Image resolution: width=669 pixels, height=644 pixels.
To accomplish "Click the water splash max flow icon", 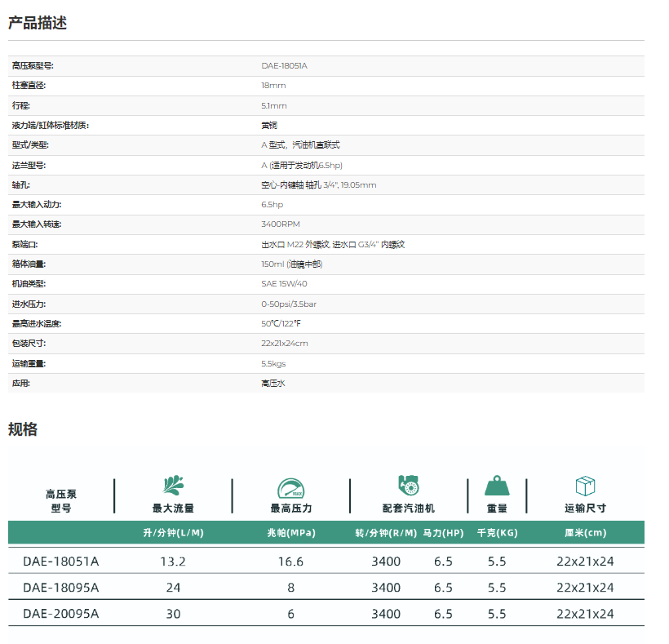I will pyautogui.click(x=173, y=485).
